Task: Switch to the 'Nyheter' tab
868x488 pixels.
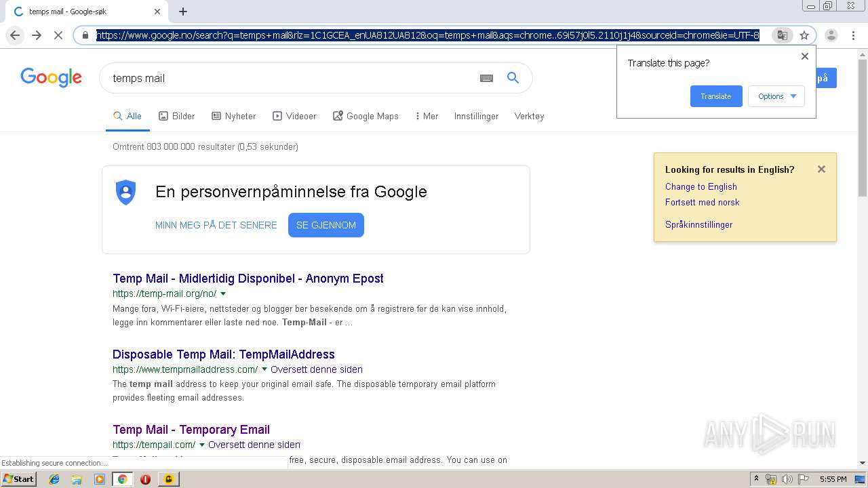Action: pos(234,116)
